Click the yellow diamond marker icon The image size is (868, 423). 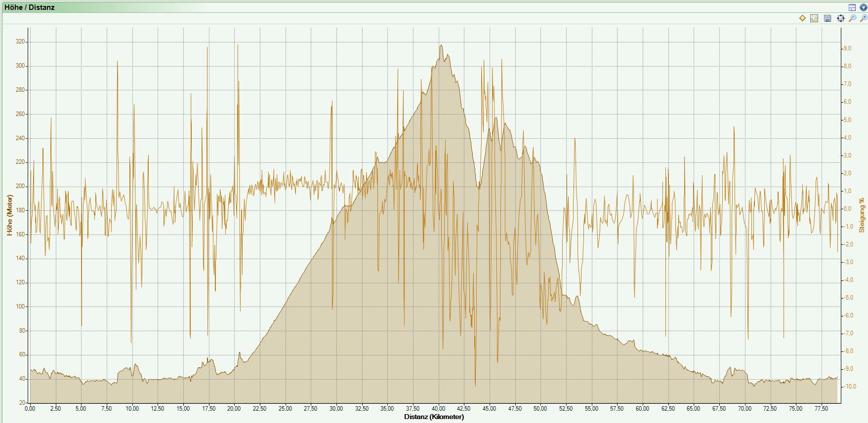coord(802,18)
